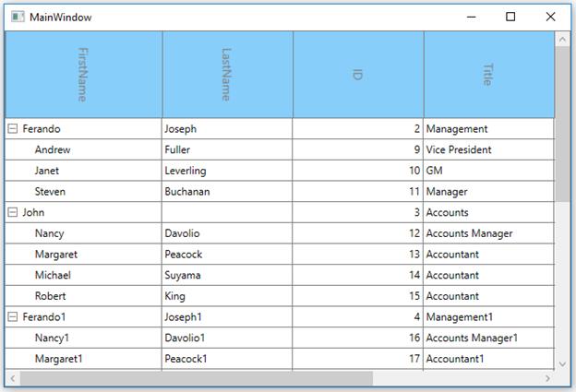Select the empty LastName cell in John's row
576x392 pixels.
(x=227, y=212)
